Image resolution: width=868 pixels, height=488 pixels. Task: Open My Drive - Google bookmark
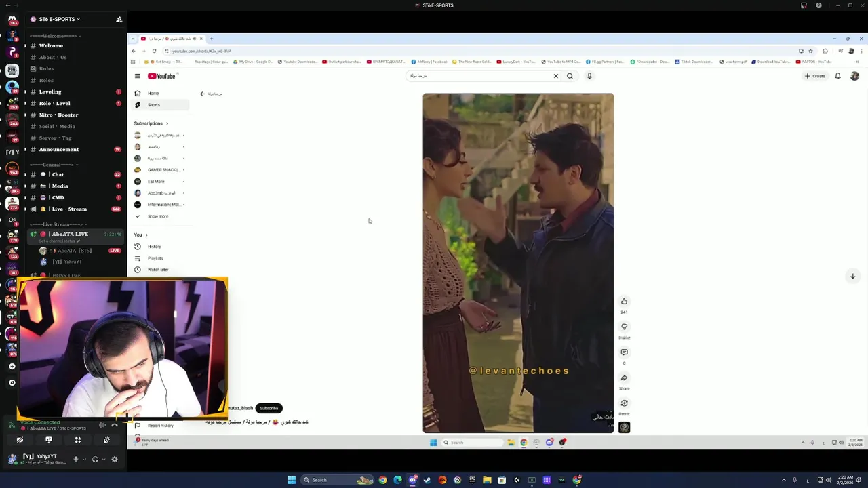pos(253,62)
